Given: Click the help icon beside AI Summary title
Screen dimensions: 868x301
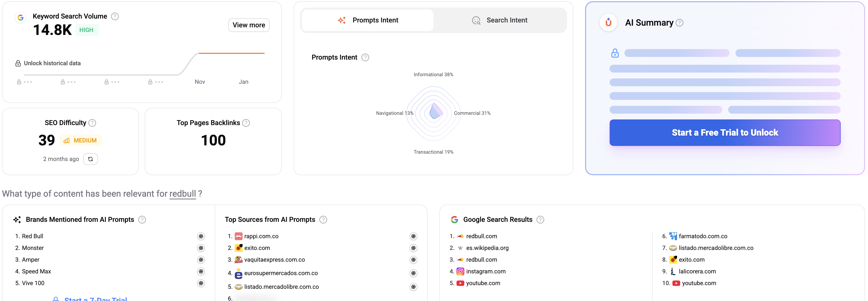Looking at the screenshot, I should pos(680,23).
